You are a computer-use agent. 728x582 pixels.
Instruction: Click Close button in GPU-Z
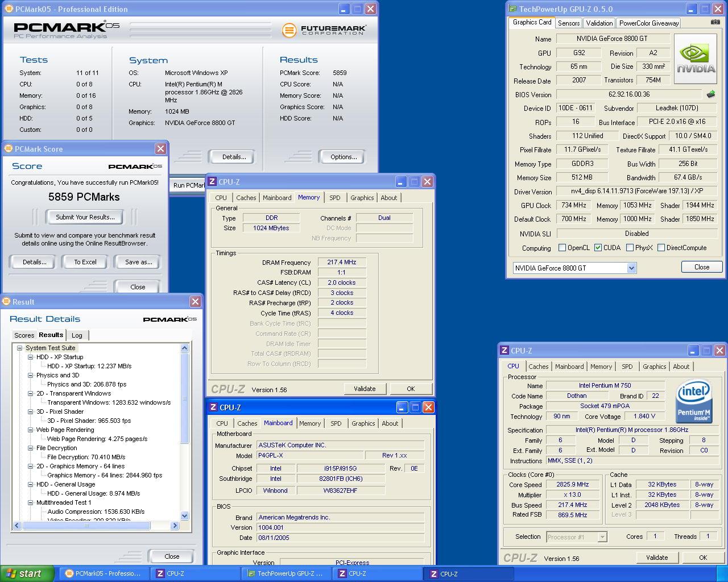[702, 267]
